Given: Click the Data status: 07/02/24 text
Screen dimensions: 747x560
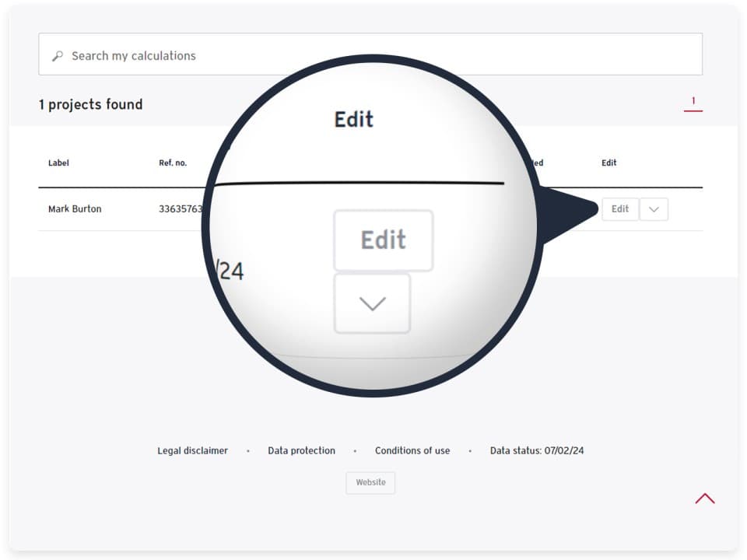Looking at the screenshot, I should [536, 450].
